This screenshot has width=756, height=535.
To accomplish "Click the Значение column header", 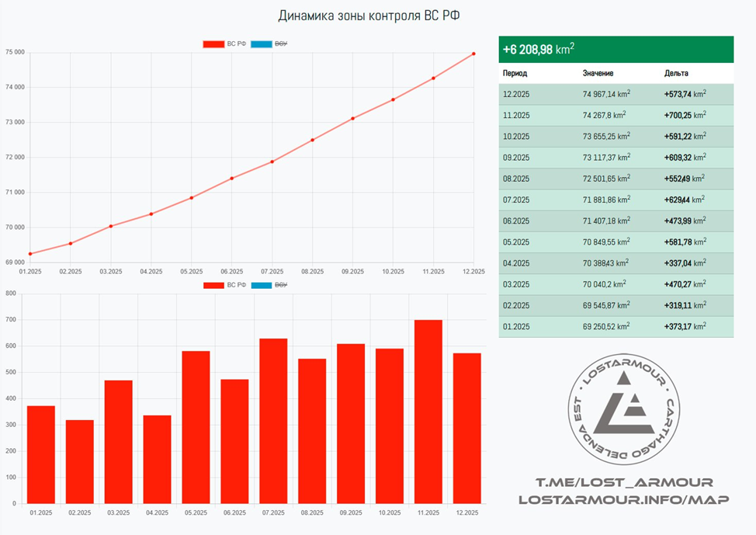I will 598,73.
